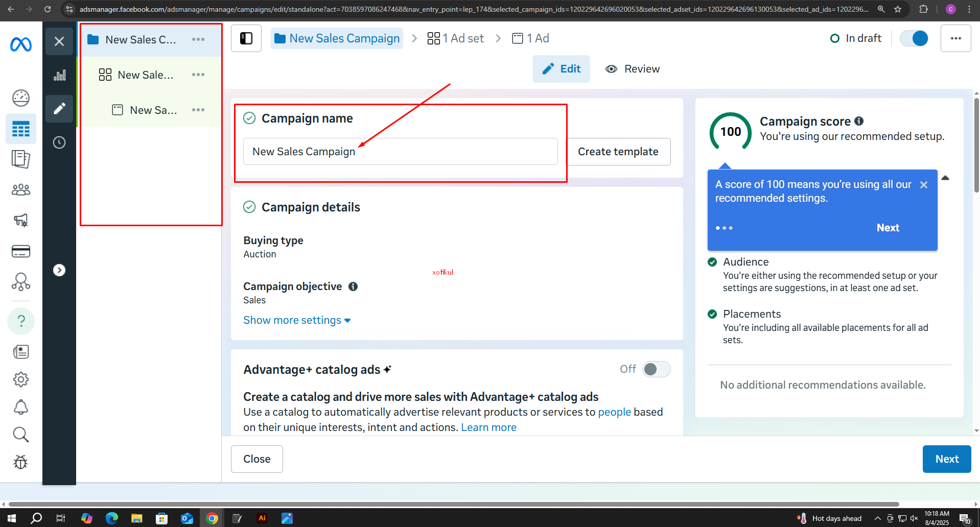Screen dimensions: 980x527
Task: Click the Campaign name input field
Action: [400, 152]
